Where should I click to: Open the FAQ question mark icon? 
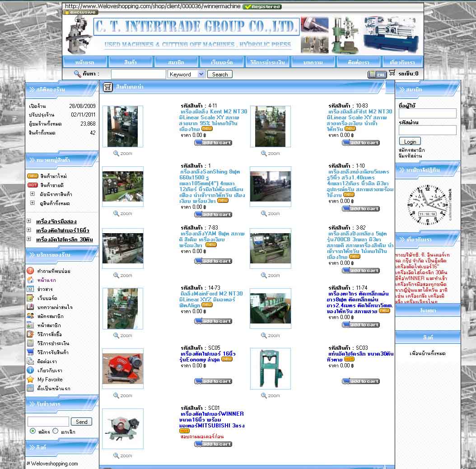coord(30,271)
